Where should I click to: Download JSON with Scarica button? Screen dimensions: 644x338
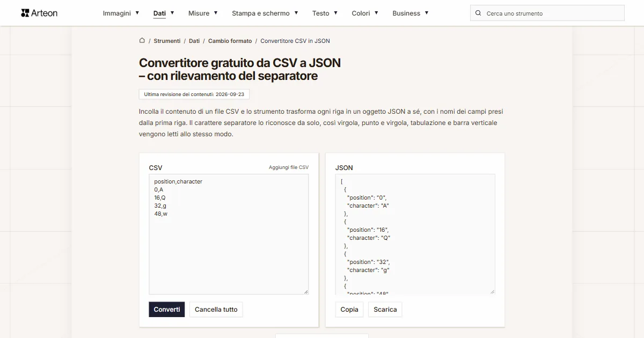pyautogui.click(x=385, y=310)
